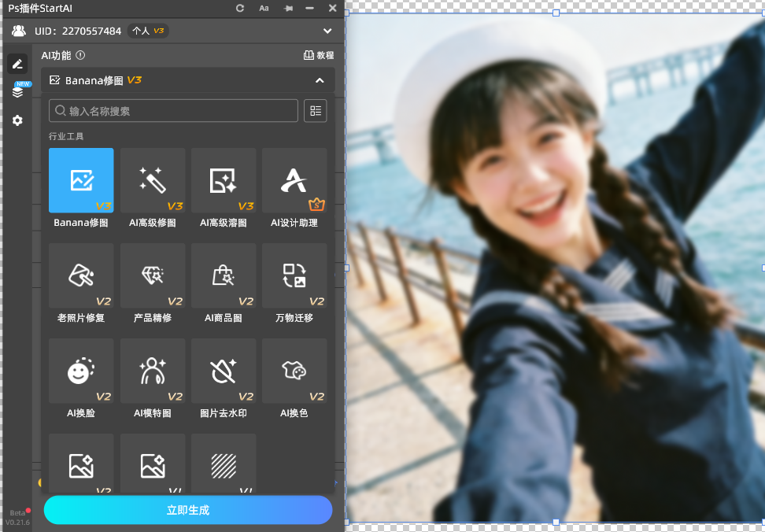This screenshot has width=765, height=532.
Task: Open the 图片去水印 watermark removal tool
Action: coord(223,370)
